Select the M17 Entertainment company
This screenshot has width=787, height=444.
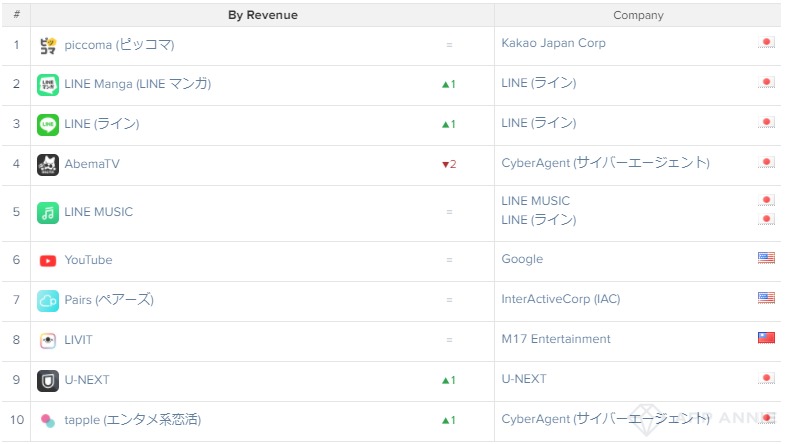tap(556, 339)
